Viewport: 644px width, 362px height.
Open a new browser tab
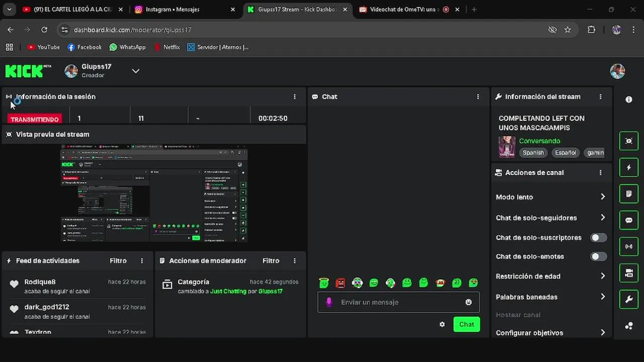(474, 9)
